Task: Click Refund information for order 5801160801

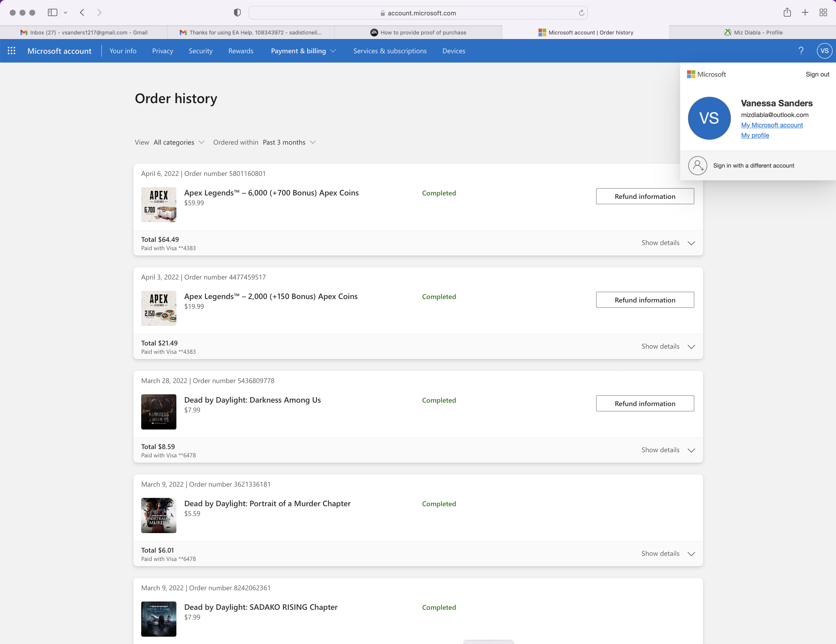Action: click(x=645, y=196)
